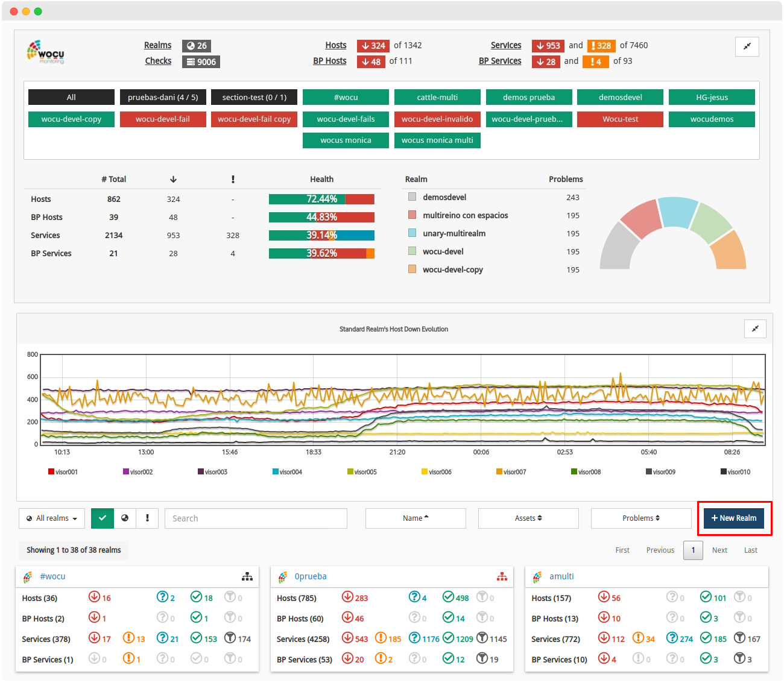Select the cattle-multi realm tag
Image resolution: width=784 pixels, height=683 pixels.
[437, 97]
